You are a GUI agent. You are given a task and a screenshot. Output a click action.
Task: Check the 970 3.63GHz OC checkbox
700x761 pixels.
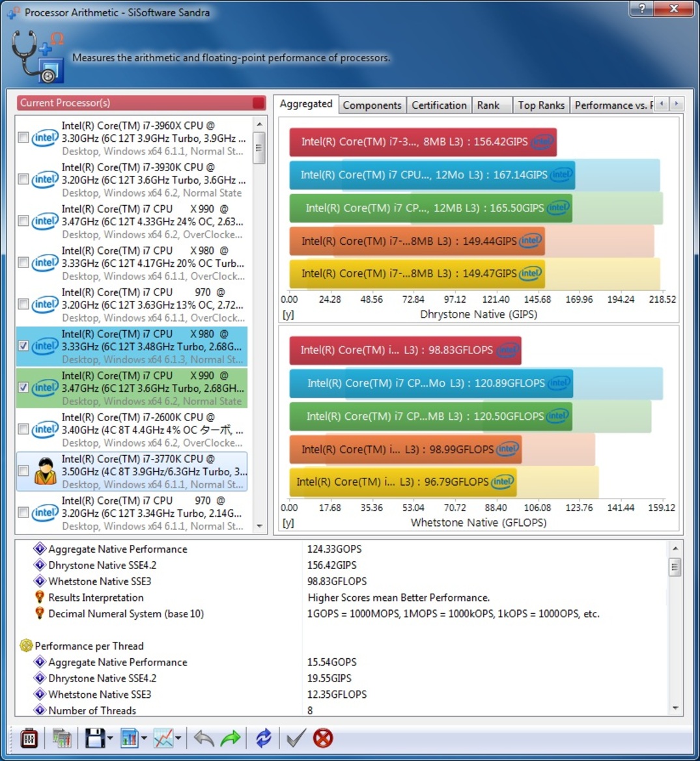tap(23, 304)
